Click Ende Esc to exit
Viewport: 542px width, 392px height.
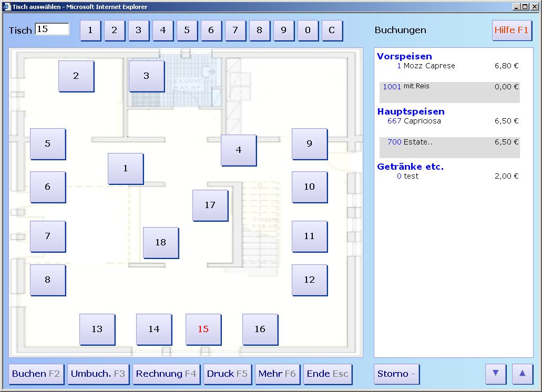point(328,374)
